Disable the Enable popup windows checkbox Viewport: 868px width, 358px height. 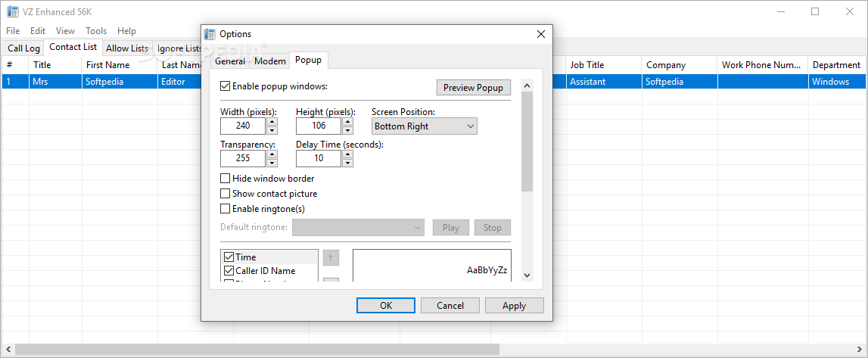point(226,86)
